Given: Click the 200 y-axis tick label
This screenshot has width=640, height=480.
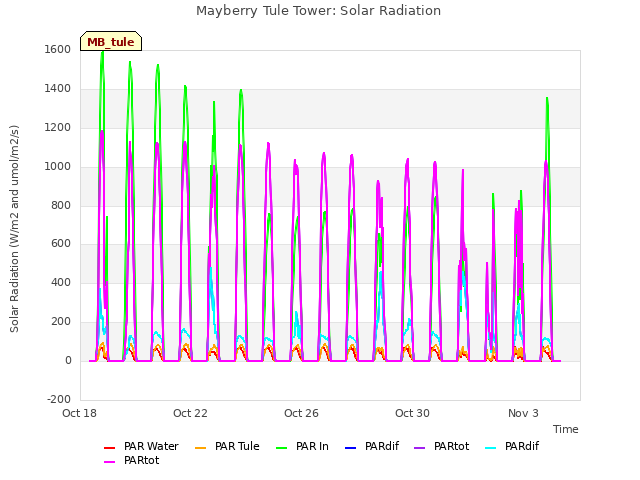Looking at the screenshot, I should click(61, 322).
